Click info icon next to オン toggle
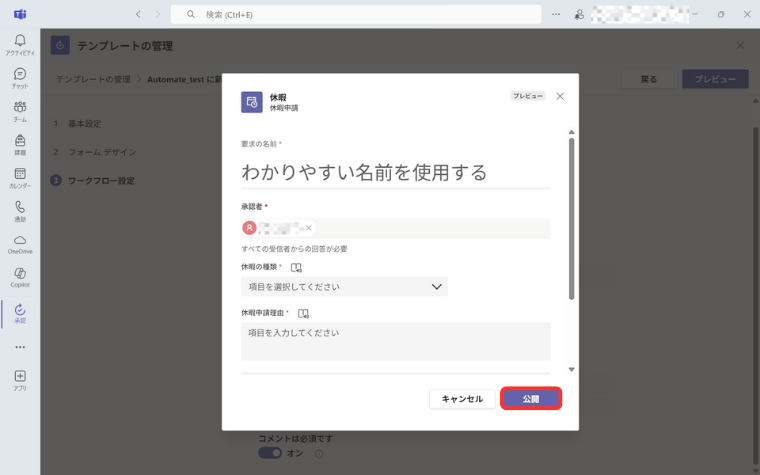This screenshot has width=760, height=475. 319,454
